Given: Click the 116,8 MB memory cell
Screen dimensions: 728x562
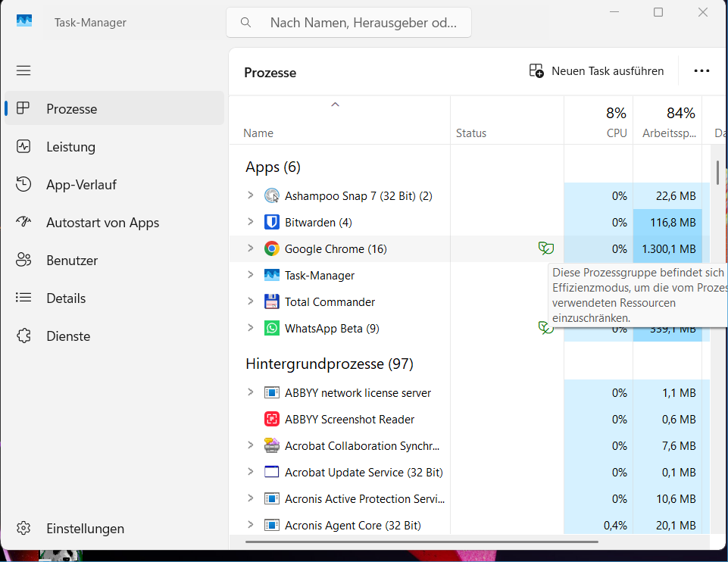Looking at the screenshot, I should [667, 222].
